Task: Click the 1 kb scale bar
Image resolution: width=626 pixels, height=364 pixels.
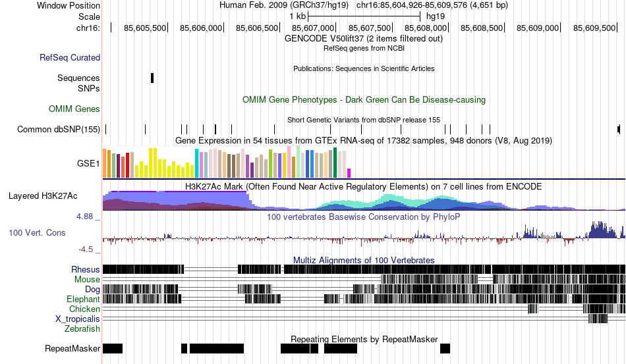Action: [364, 16]
